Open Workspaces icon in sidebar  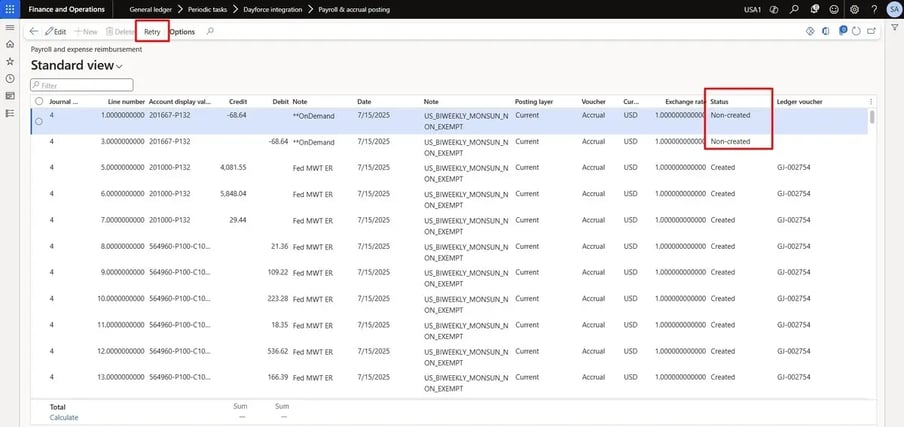coord(10,96)
